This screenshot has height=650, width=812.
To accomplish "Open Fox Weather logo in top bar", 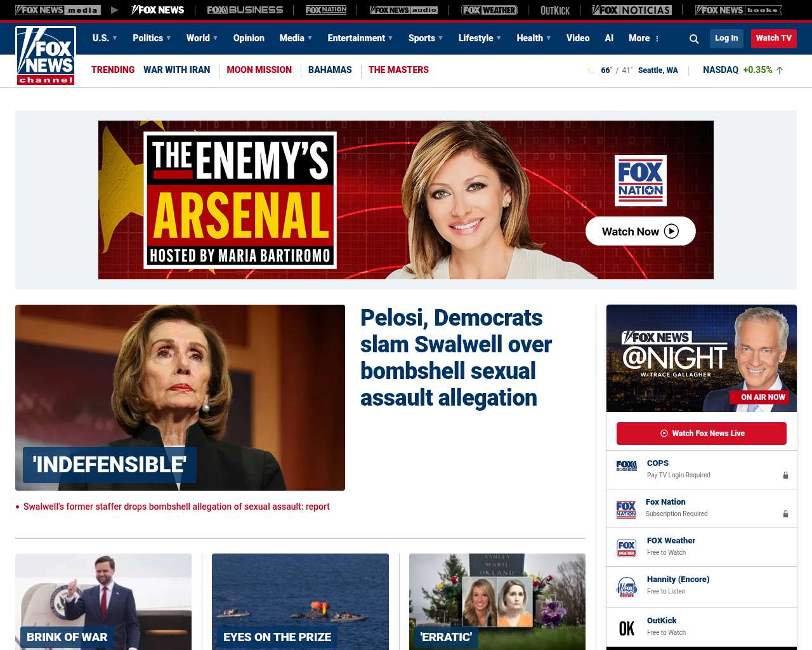I will pos(489,10).
